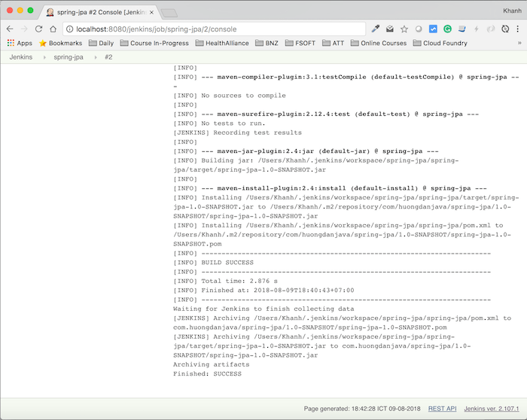Screen dimensions: 527x420
Task: Open the Daily bookmarks folder
Action: [x=101, y=43]
